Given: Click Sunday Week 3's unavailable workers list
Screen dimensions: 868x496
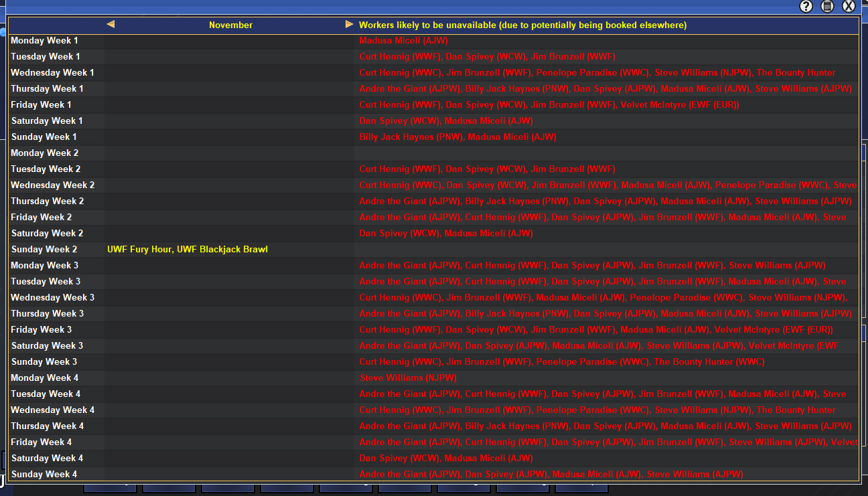Looking at the screenshot, I should pos(561,362).
